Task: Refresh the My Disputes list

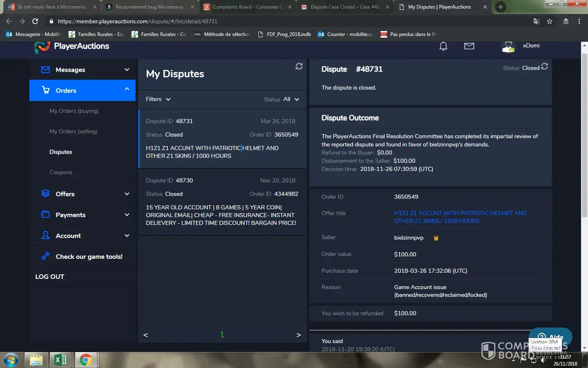Action: coord(299,66)
